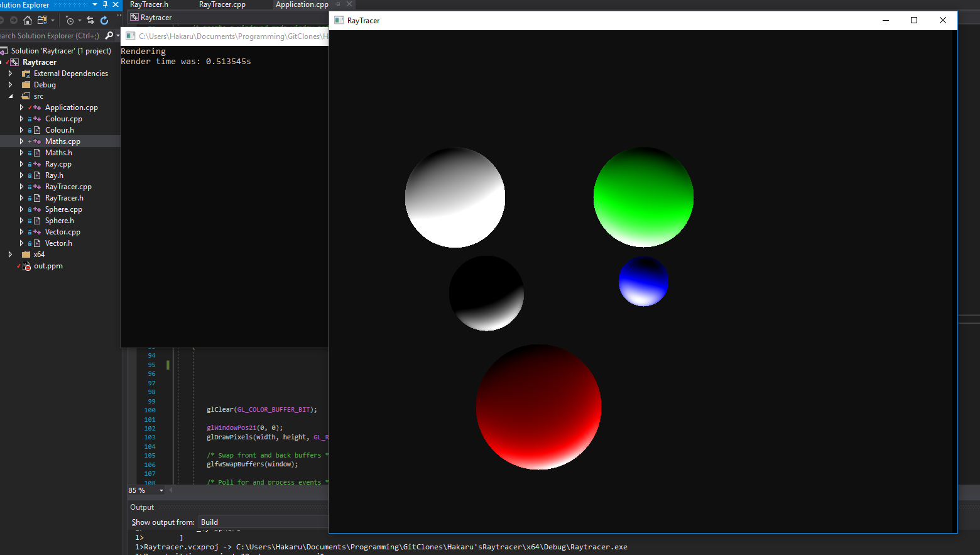Select the Home icon in Solution Explorer toolbar
The image size is (980, 555).
[x=27, y=21]
